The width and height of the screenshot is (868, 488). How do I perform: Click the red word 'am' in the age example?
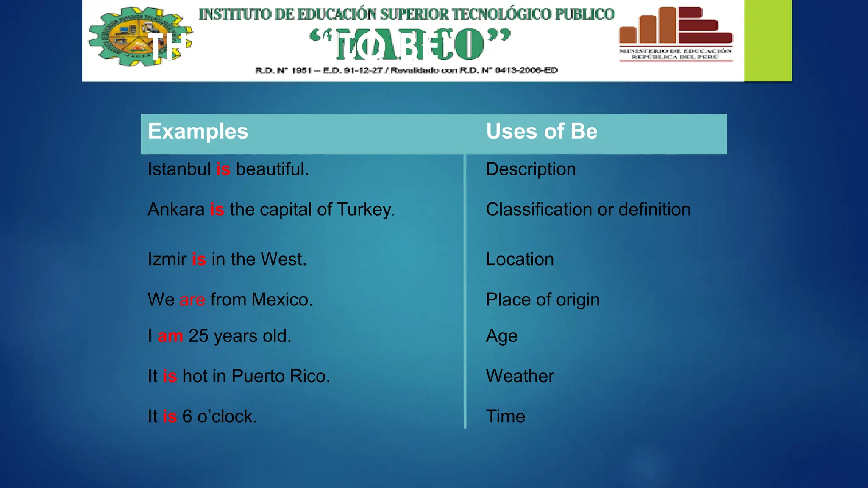[170, 336]
